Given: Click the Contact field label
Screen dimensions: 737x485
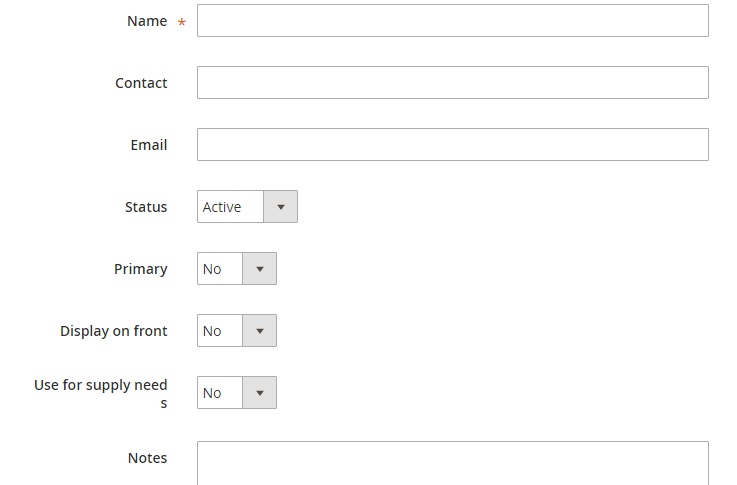Looking at the screenshot, I should 141,83.
